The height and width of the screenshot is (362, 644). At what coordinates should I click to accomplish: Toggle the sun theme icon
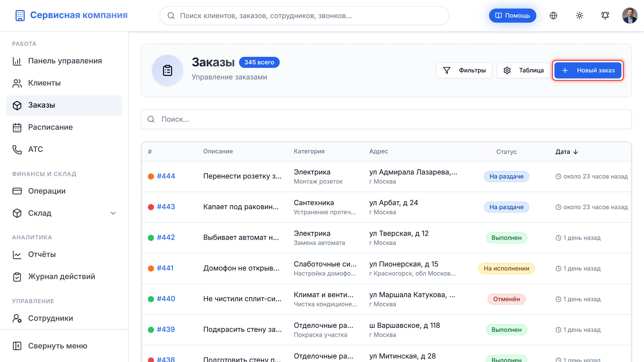coord(580,16)
